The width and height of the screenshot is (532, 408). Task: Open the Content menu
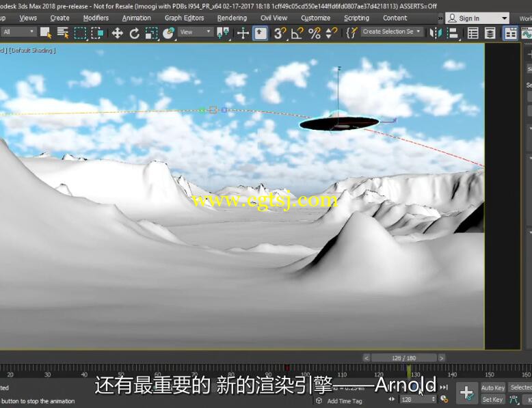coord(395,18)
